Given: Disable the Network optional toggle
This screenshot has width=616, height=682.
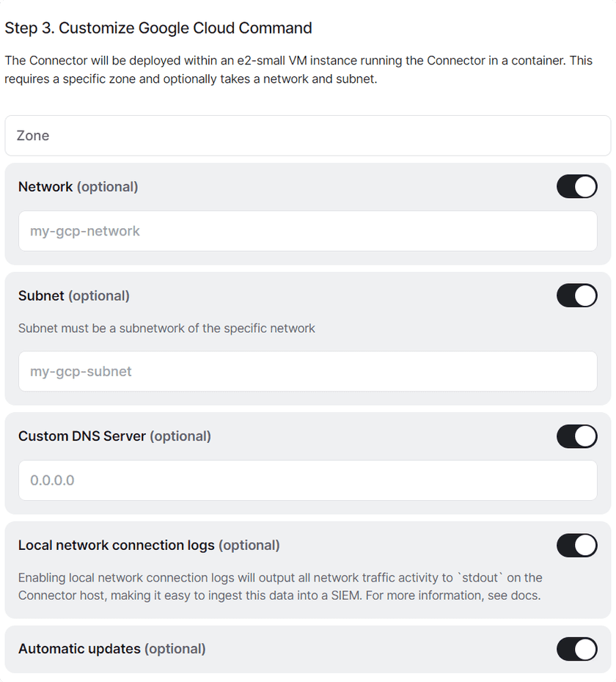Looking at the screenshot, I should click(x=576, y=186).
